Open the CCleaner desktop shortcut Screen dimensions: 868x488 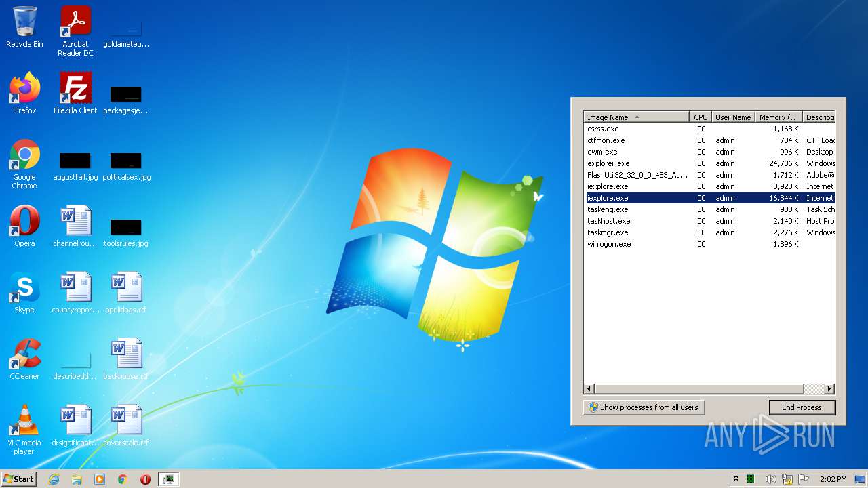point(24,359)
